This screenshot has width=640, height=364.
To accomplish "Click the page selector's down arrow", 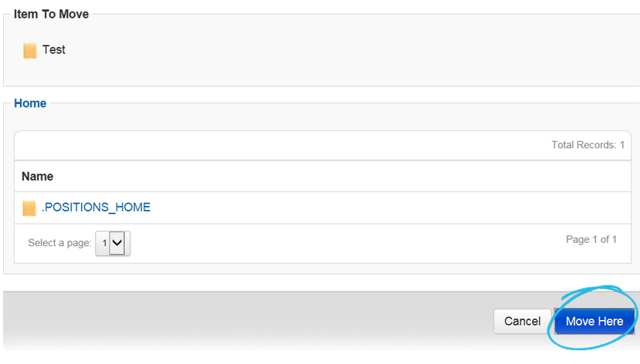I will click(x=118, y=243).
